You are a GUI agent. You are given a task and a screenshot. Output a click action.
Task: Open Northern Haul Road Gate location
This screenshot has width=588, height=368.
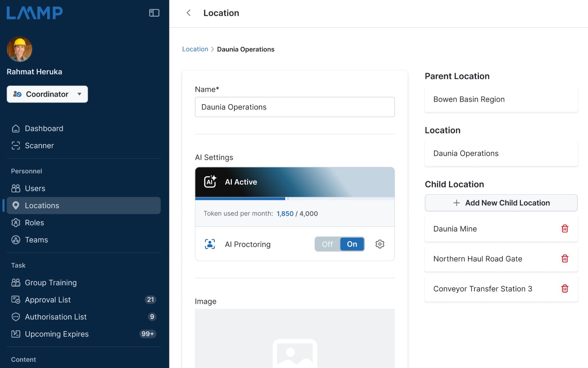coord(501,259)
